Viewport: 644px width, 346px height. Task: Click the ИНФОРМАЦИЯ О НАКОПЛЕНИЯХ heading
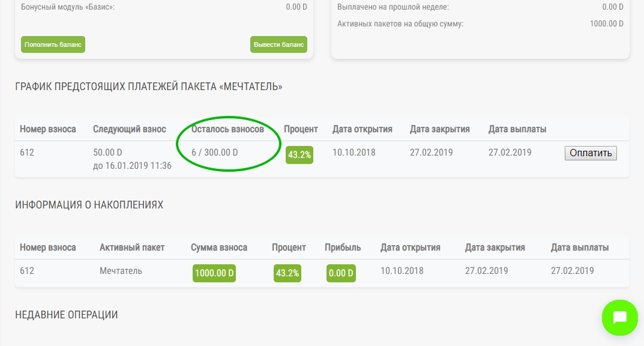[89, 205]
